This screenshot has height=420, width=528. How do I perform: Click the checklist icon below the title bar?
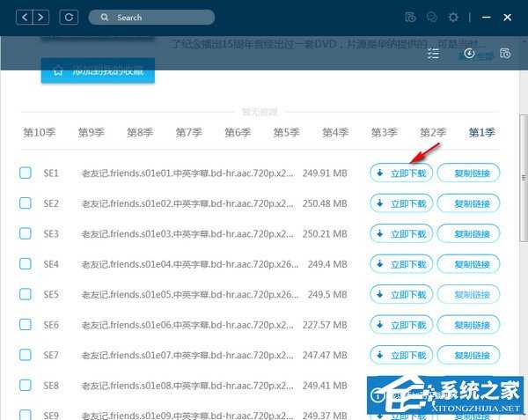pos(433,54)
